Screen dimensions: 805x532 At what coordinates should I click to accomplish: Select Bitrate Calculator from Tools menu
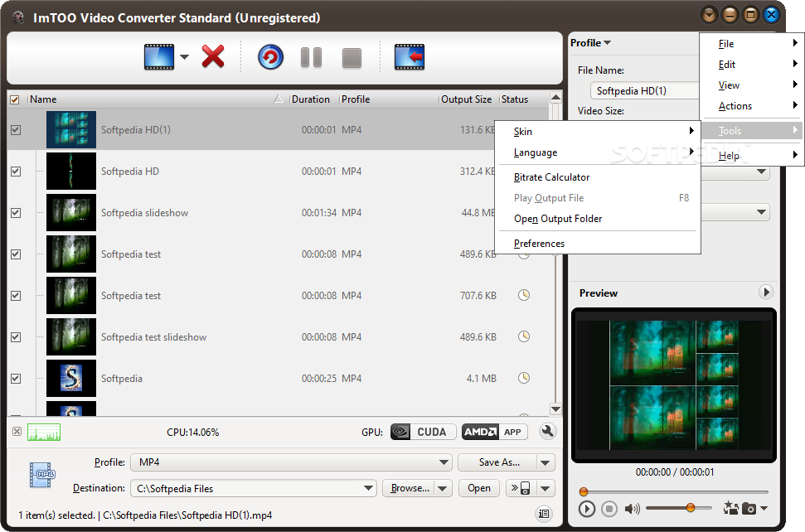tap(599, 177)
